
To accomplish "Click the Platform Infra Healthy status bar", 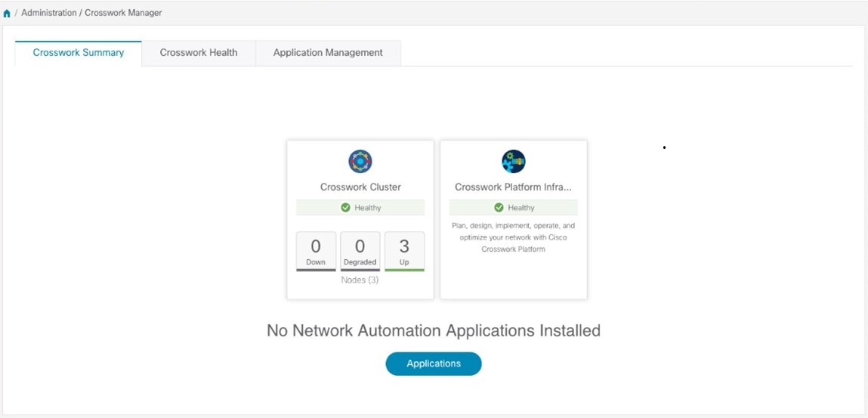I will pos(514,208).
